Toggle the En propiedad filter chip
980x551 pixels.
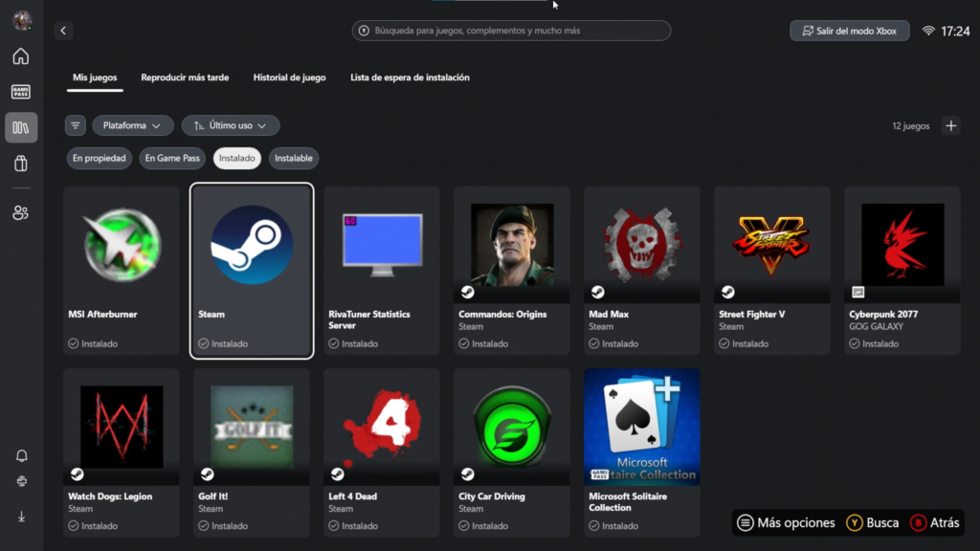[99, 158]
